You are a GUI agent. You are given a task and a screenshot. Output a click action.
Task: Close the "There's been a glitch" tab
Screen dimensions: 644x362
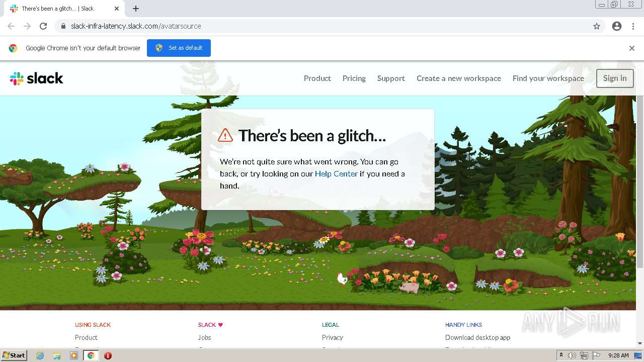(x=117, y=9)
